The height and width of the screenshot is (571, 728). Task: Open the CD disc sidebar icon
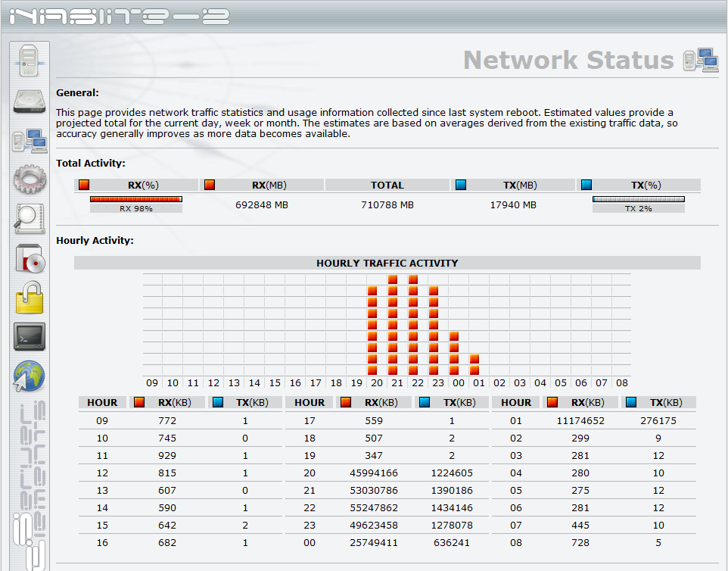30,259
